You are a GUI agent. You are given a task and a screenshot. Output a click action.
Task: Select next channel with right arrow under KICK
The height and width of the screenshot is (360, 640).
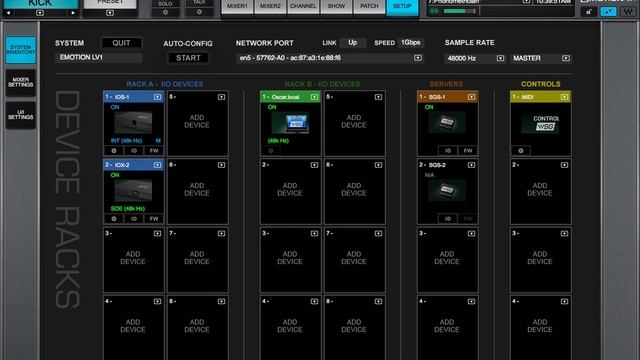coord(73,13)
